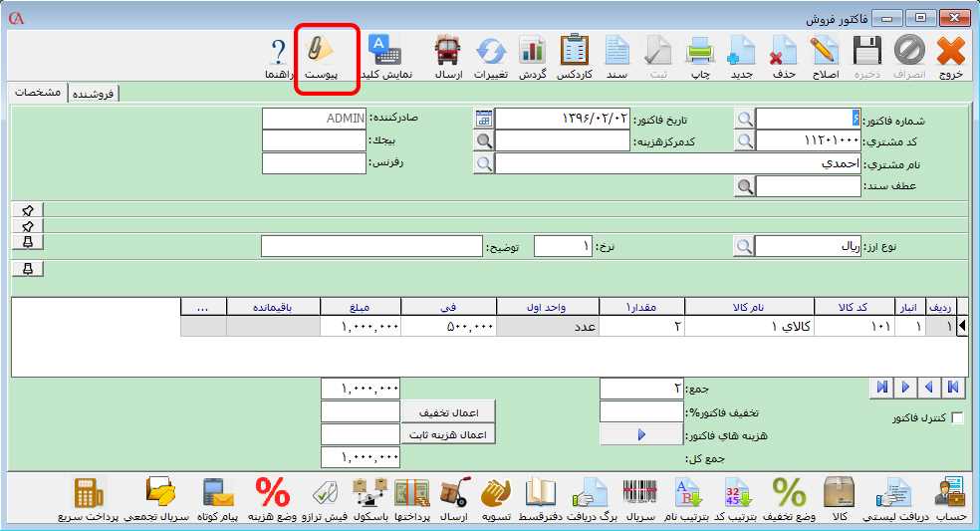Screen dimensions: 980x531
Task: Open چاپ (Print) from the toolbar
Action: pos(698,57)
